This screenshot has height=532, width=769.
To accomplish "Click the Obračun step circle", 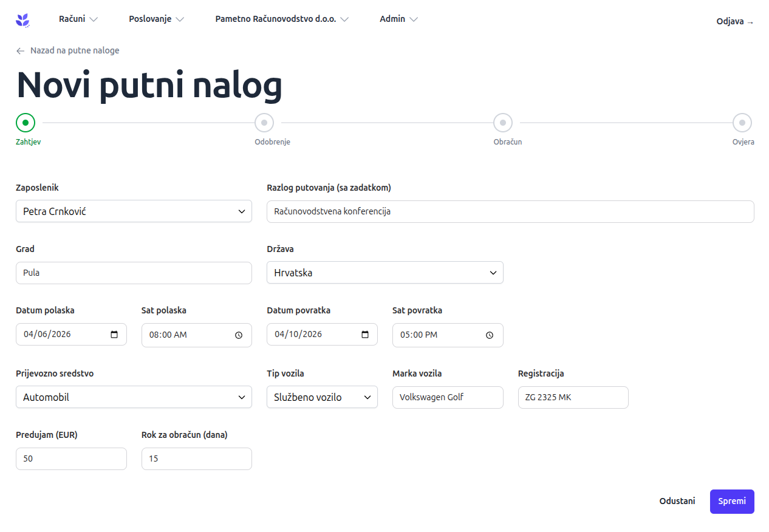I will pos(503,123).
